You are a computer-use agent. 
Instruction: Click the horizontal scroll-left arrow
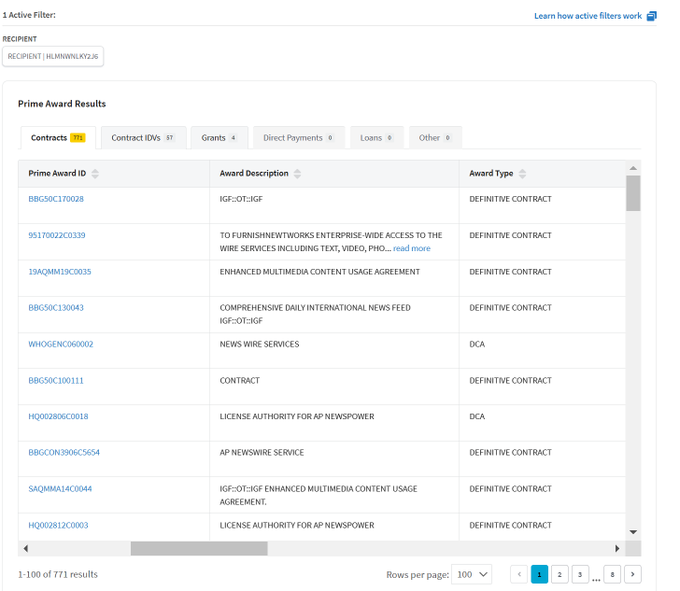[26, 549]
